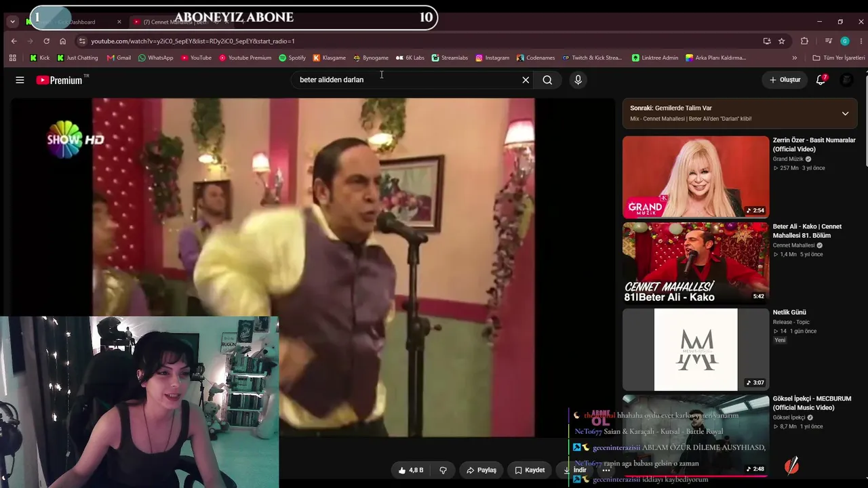
Task: Open the Chrome apps grid shortcut
Action: click(x=12, y=58)
